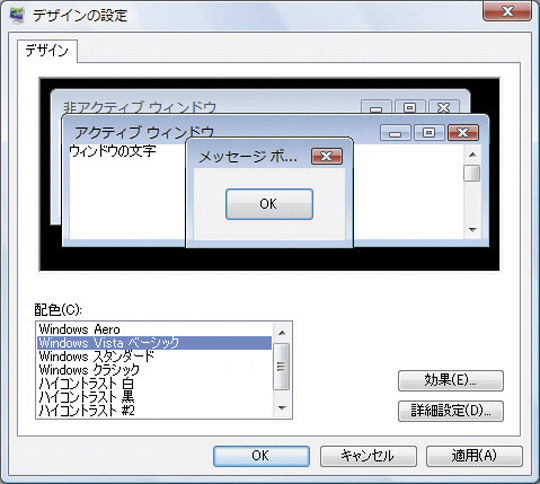Select ハイコントラスト 白 scheme
540x484 pixels.
pyautogui.click(x=154, y=383)
